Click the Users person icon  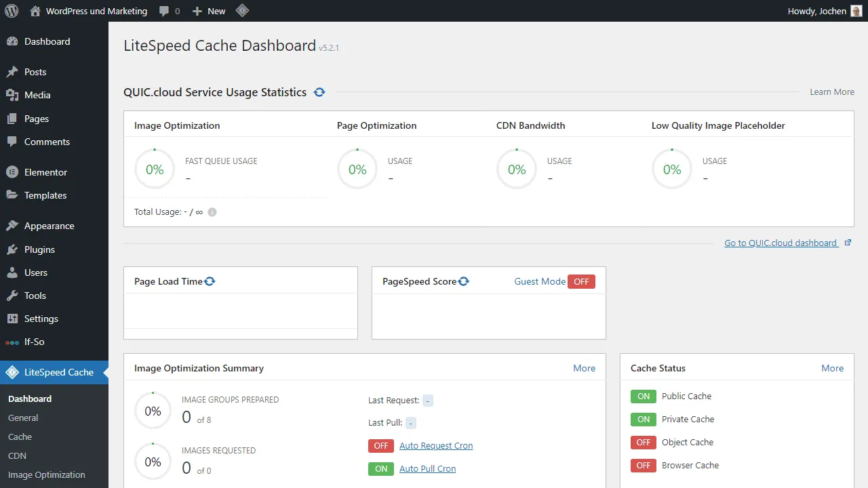click(x=12, y=272)
